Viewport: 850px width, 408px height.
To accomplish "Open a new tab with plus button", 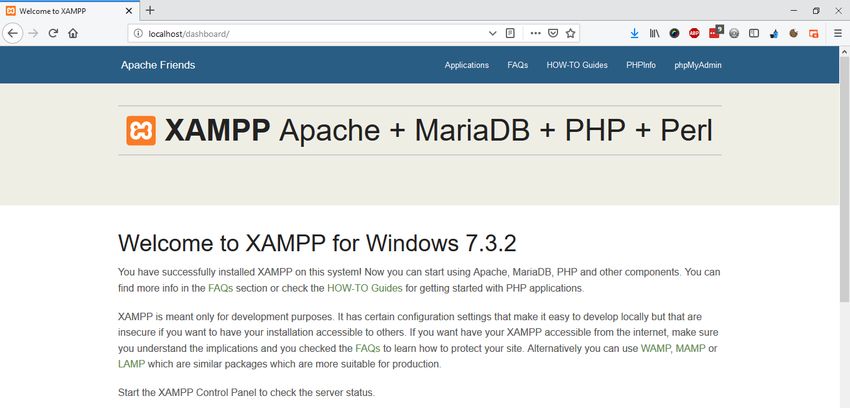I will (150, 10).
